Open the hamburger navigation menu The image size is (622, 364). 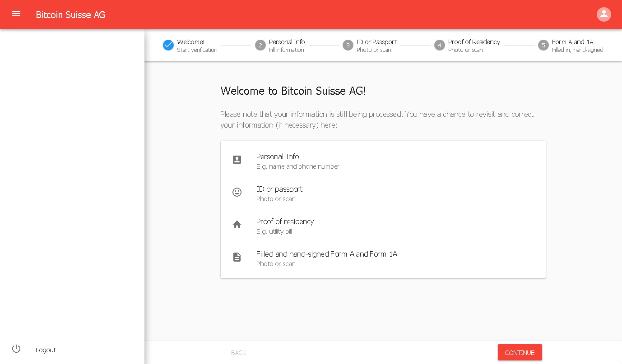tap(16, 14)
